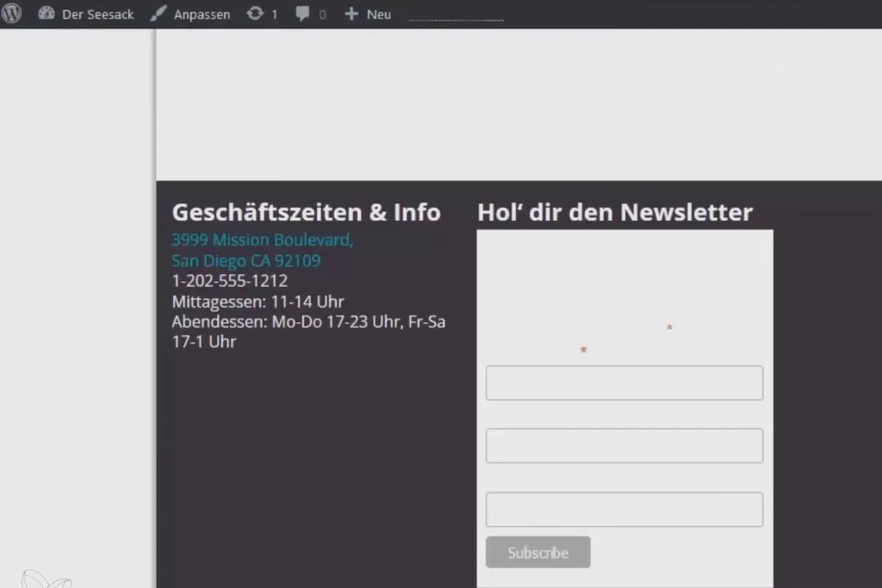882x588 pixels.
Task: Click the third newsletter input field
Action: tap(624, 509)
